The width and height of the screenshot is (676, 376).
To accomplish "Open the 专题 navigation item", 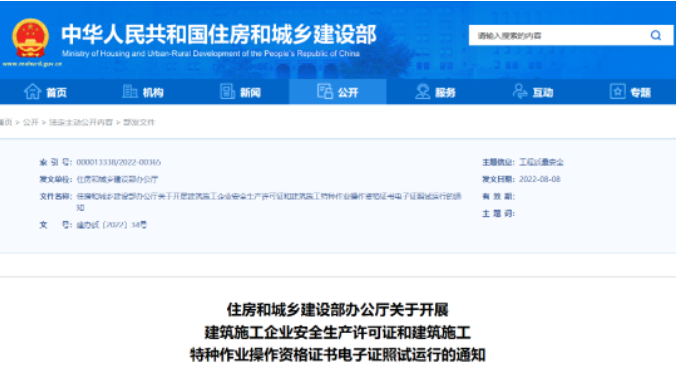I will 641,93.
